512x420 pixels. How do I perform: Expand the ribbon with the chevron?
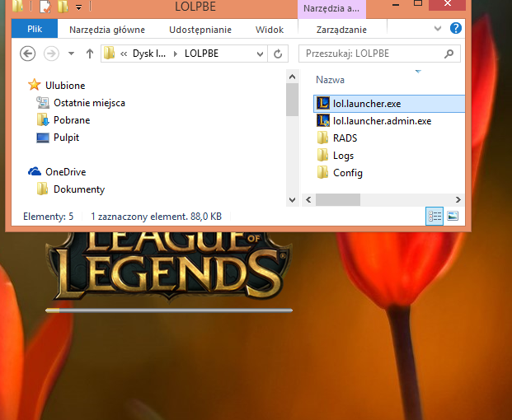click(438, 29)
